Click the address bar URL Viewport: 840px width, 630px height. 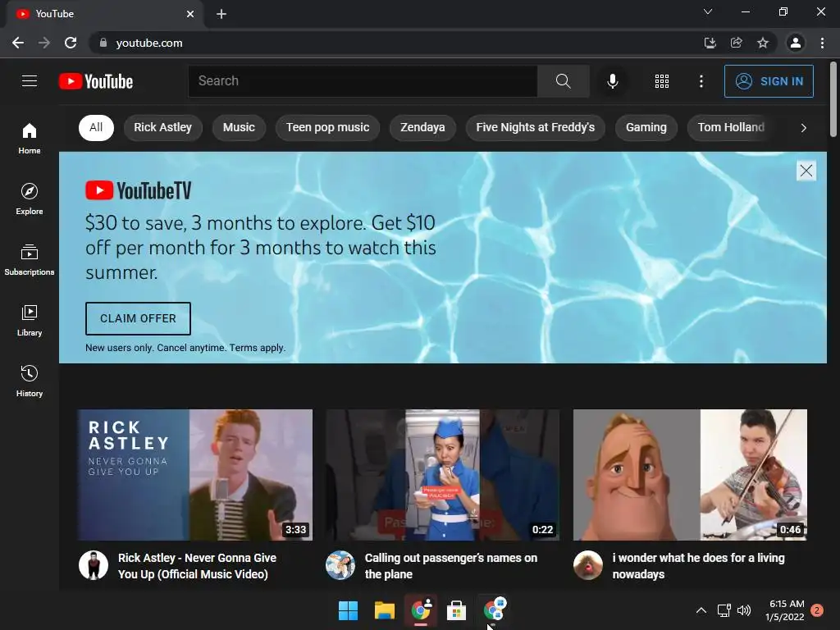point(149,43)
